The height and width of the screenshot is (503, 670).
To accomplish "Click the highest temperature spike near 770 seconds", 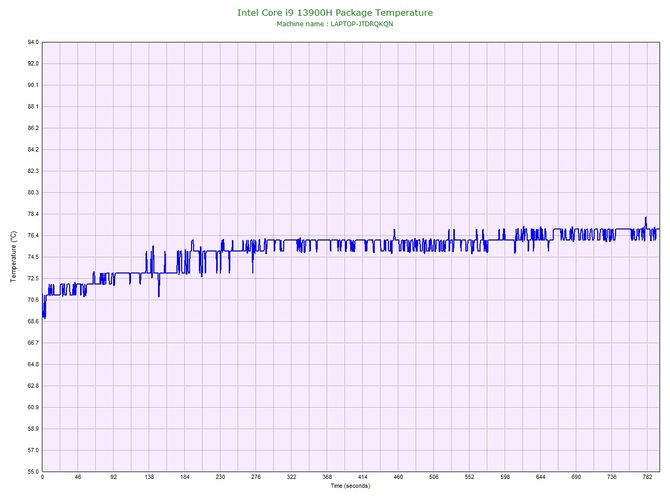I will [x=646, y=218].
